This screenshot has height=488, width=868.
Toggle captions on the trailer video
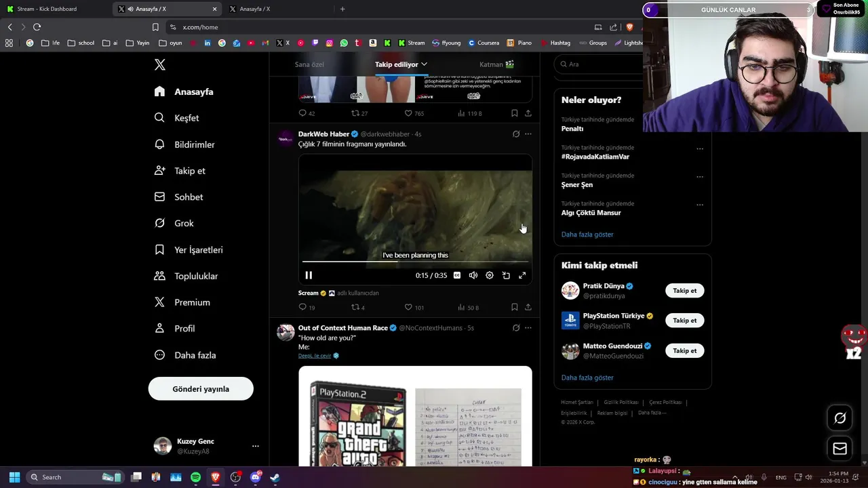tap(457, 275)
